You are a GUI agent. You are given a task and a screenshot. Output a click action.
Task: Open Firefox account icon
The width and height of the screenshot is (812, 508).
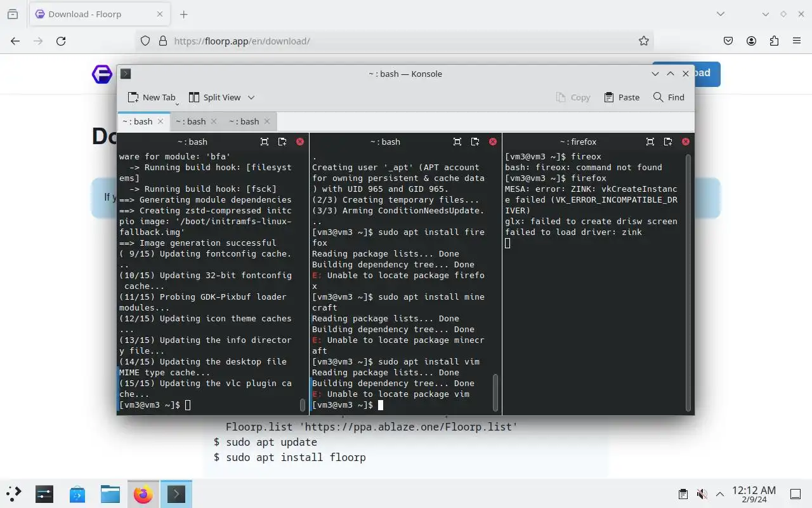(x=751, y=41)
